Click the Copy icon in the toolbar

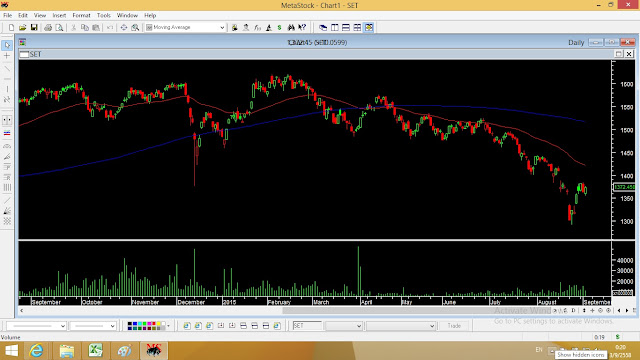(84, 27)
